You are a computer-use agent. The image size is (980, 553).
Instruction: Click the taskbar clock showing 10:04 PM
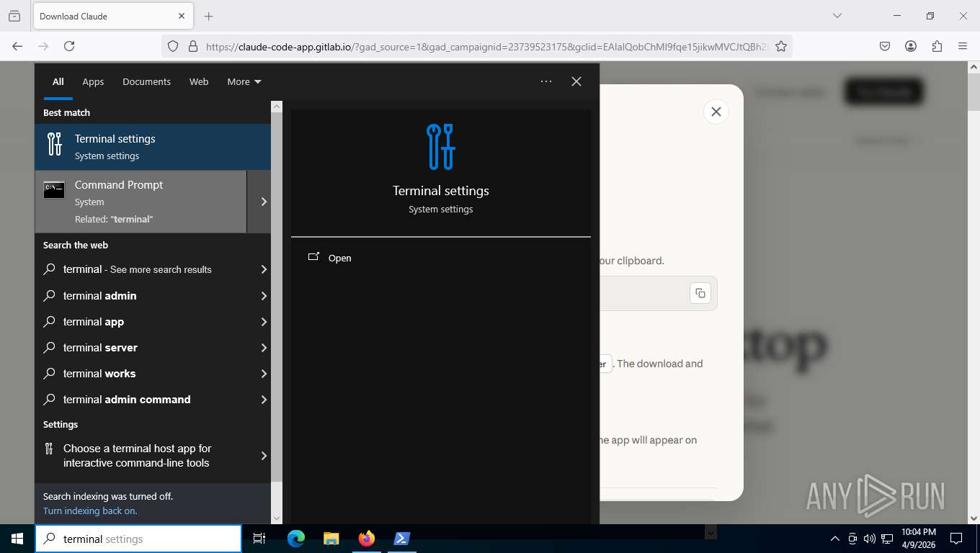[918, 539]
